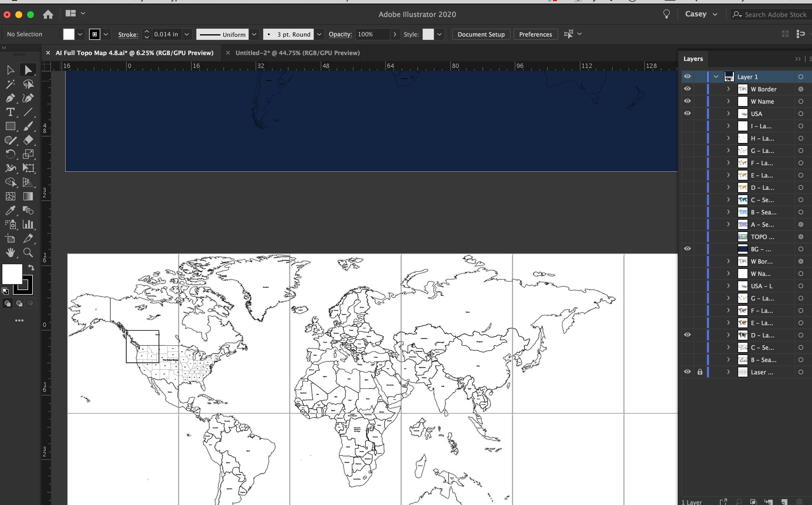
Task: Activate the Zoom tool
Action: tap(28, 252)
